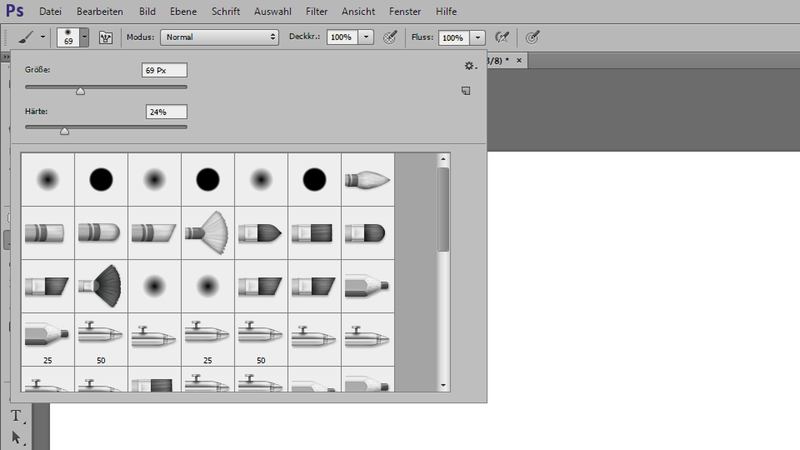800x450 pixels.
Task: Expand the Fluss flow dropdown arrow
Action: [478, 37]
